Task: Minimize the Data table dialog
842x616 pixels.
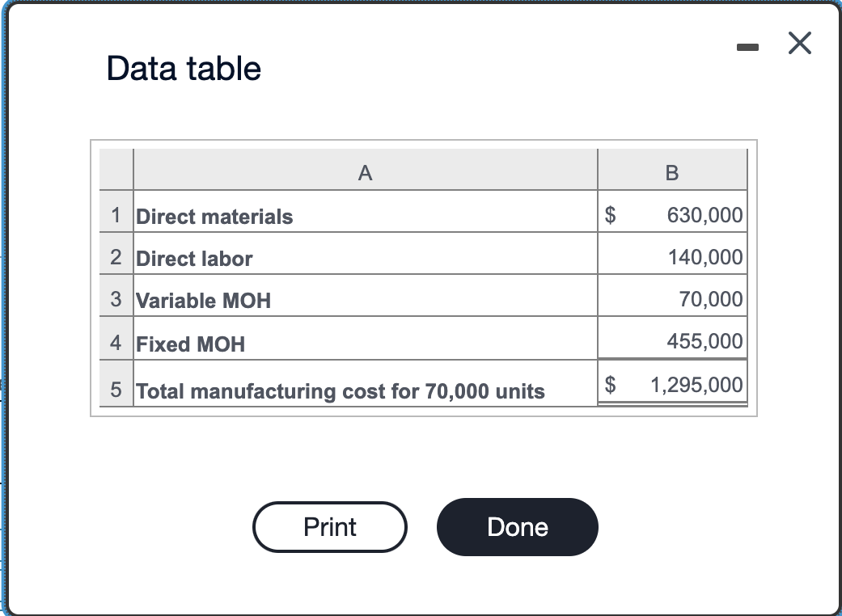Action: pos(747,46)
